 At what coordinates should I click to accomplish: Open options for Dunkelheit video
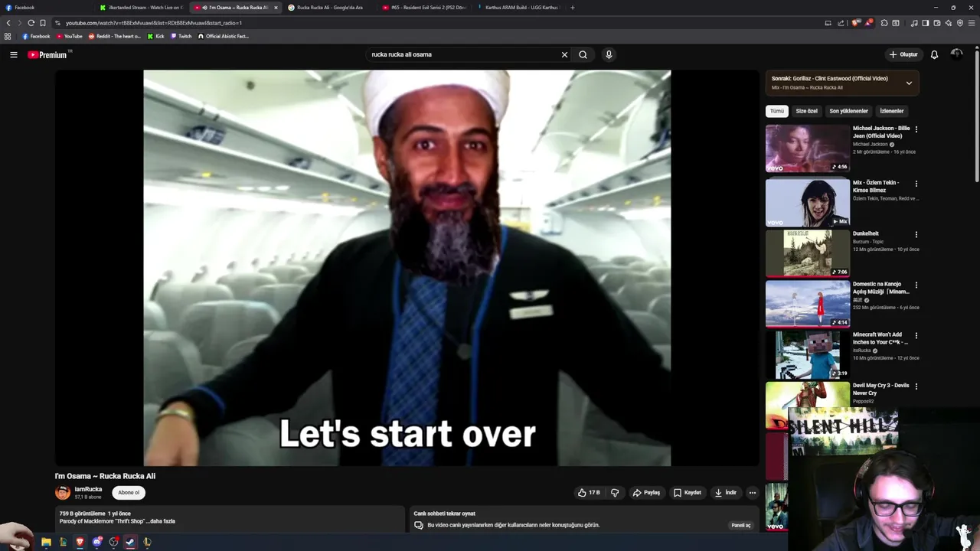(x=916, y=234)
